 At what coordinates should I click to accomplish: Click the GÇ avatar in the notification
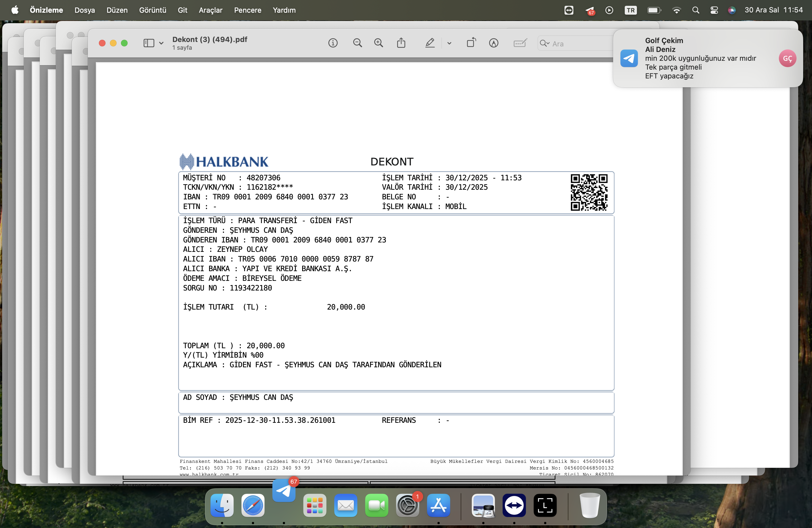point(787,58)
